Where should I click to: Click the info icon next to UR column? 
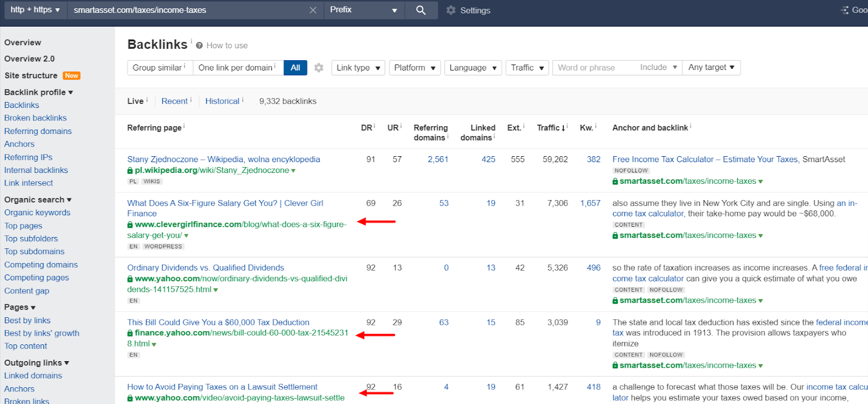pyautogui.click(x=401, y=126)
